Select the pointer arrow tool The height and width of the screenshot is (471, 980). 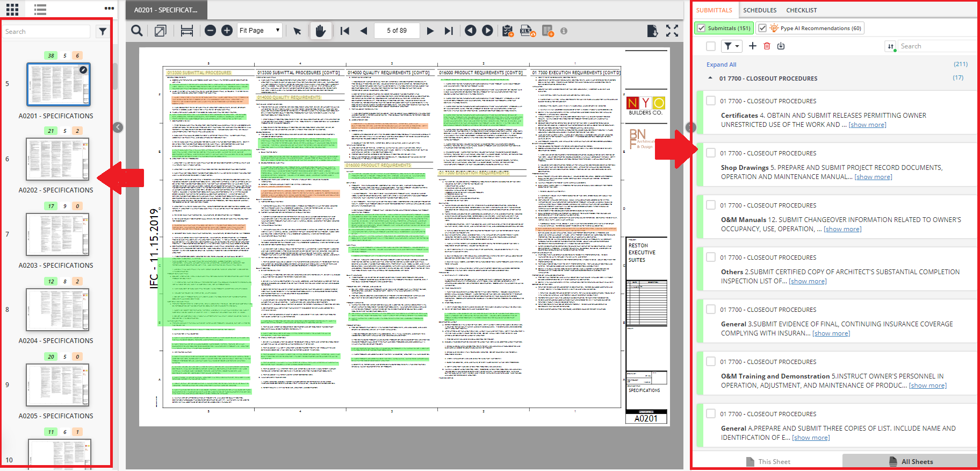(x=297, y=31)
